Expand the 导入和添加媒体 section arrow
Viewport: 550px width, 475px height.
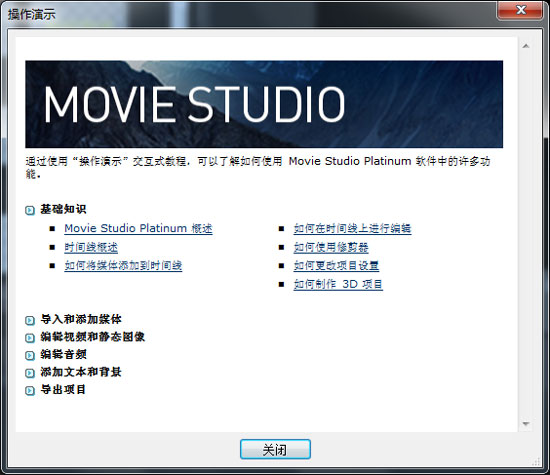30,320
